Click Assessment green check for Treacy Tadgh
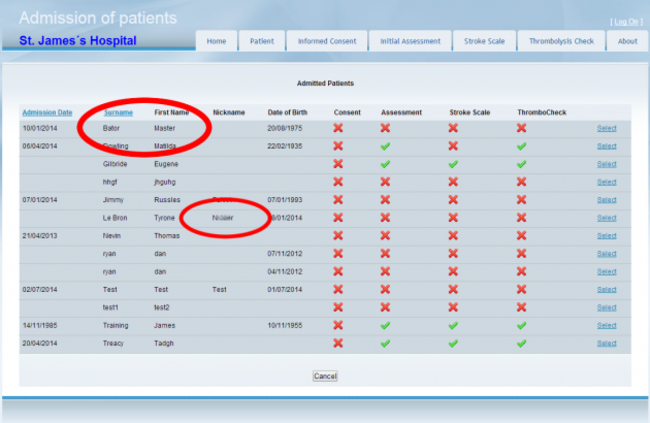 pos(385,343)
